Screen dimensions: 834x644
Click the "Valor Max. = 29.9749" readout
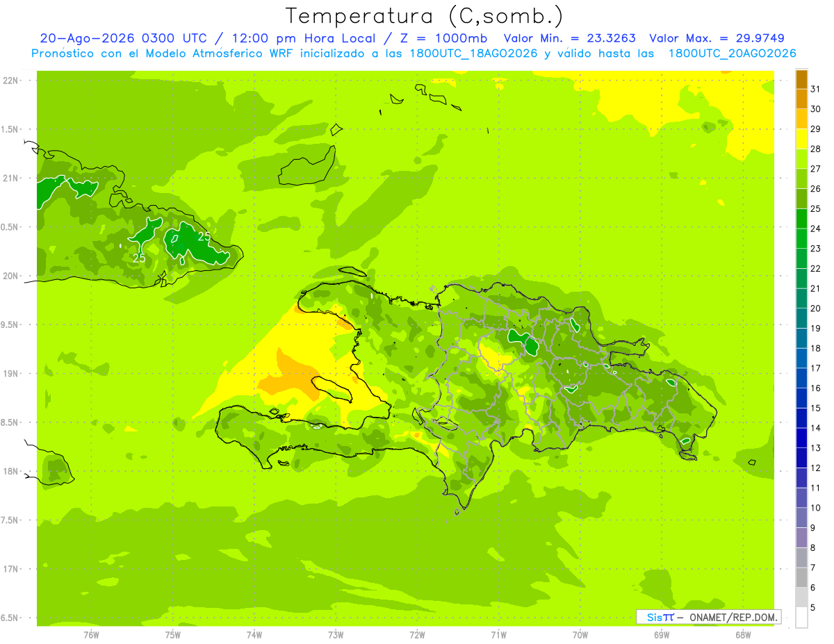(x=717, y=38)
